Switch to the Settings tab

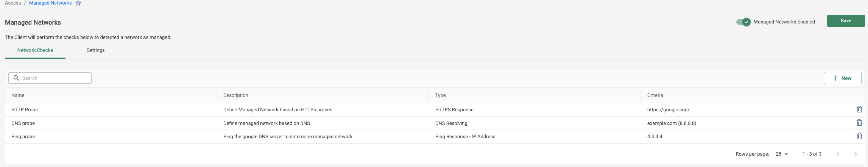pos(96,50)
